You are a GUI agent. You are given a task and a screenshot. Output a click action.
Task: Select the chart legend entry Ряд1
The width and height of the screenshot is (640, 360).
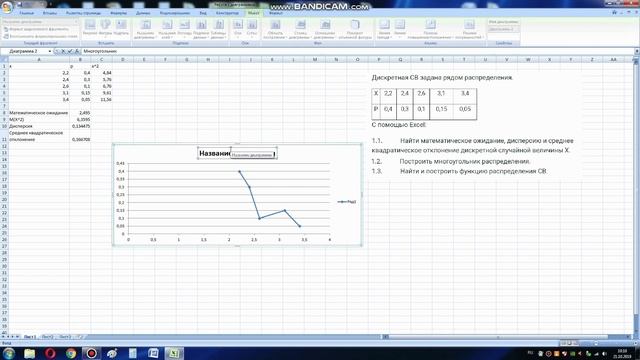click(x=347, y=202)
